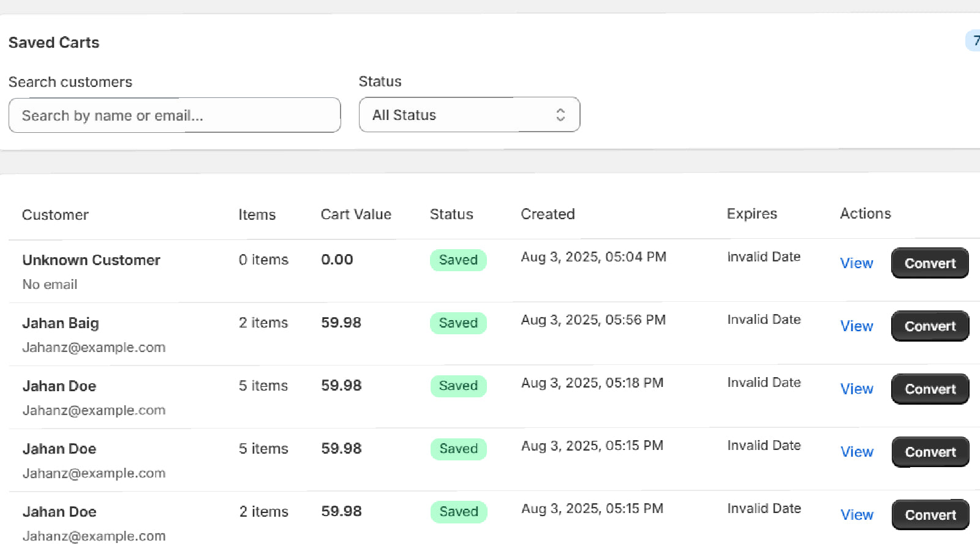Screen dimensions: 980x551
Task: Click the Created column header
Action: (548, 214)
